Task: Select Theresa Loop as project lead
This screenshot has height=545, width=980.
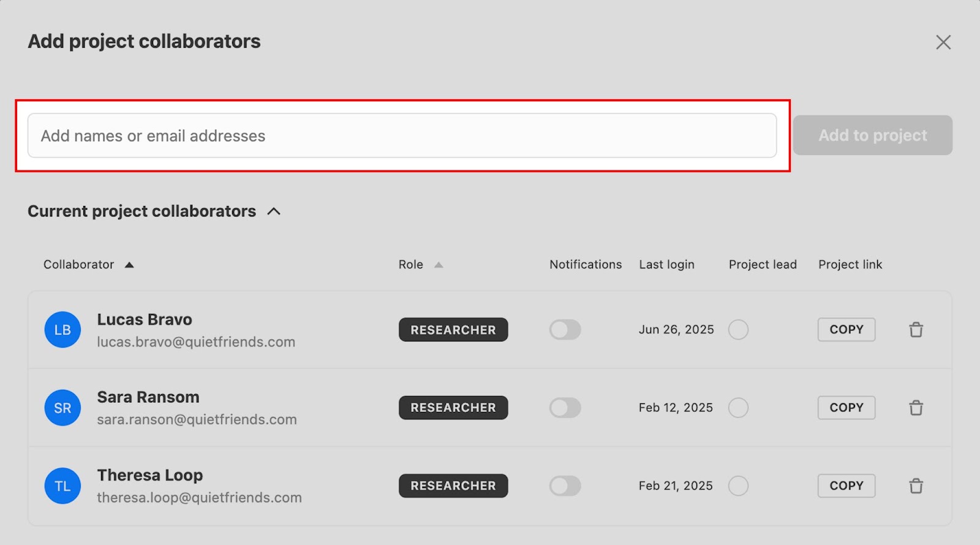Action: [738, 486]
